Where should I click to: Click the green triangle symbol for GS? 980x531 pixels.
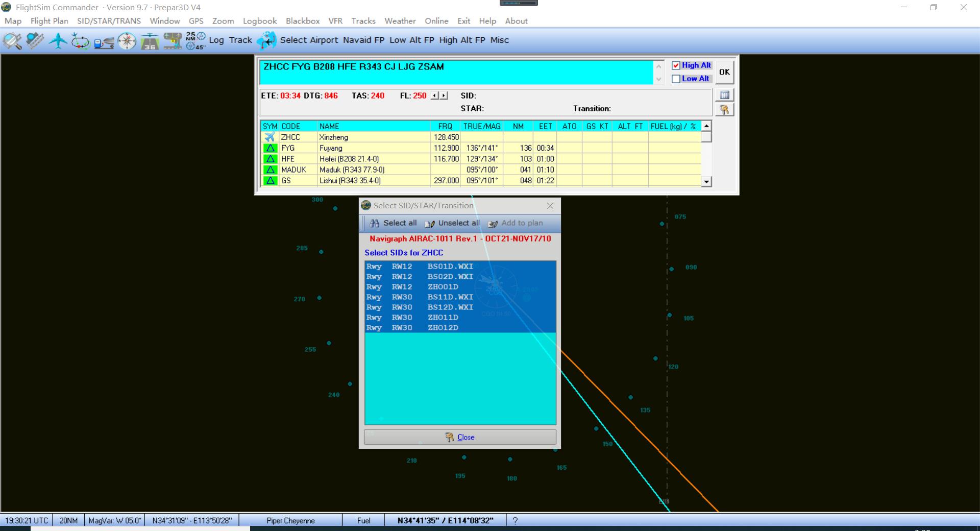tap(270, 180)
